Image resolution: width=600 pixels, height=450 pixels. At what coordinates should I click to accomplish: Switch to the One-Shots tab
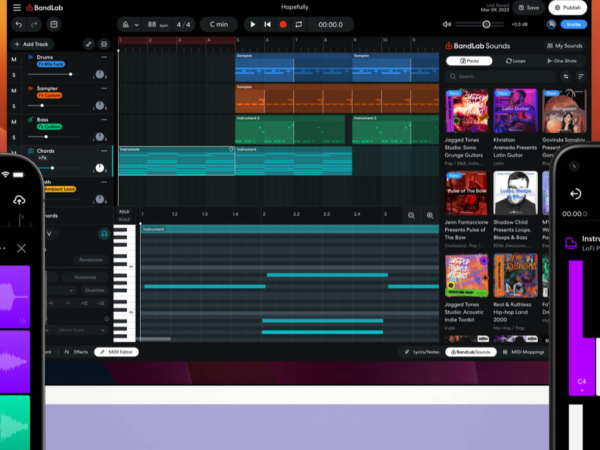pyautogui.click(x=562, y=61)
